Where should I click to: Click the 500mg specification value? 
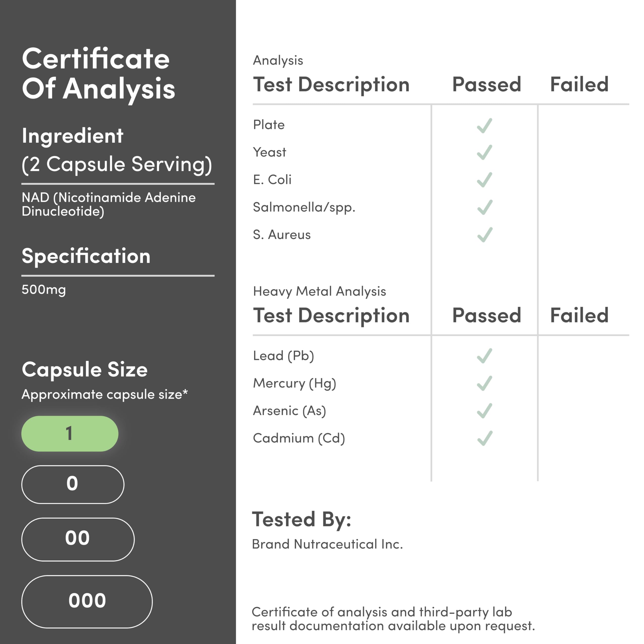pos(44,289)
